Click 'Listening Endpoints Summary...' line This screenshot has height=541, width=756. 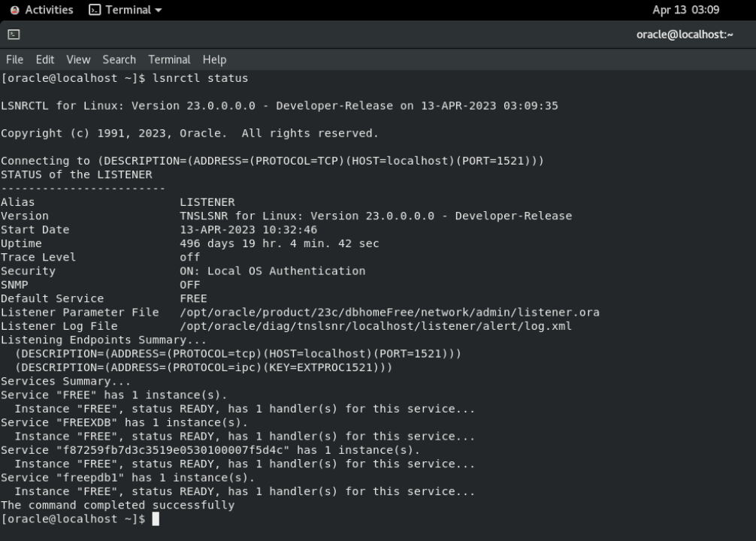tap(104, 340)
